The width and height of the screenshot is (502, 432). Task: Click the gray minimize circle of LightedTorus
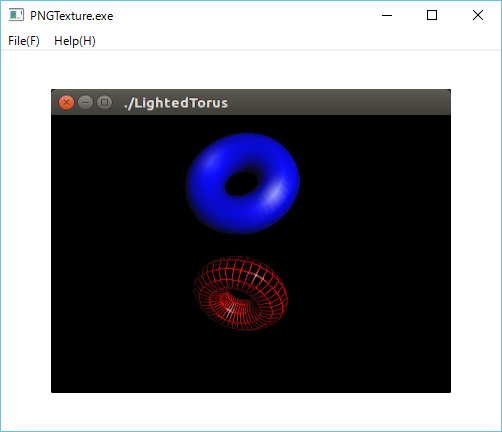85,102
